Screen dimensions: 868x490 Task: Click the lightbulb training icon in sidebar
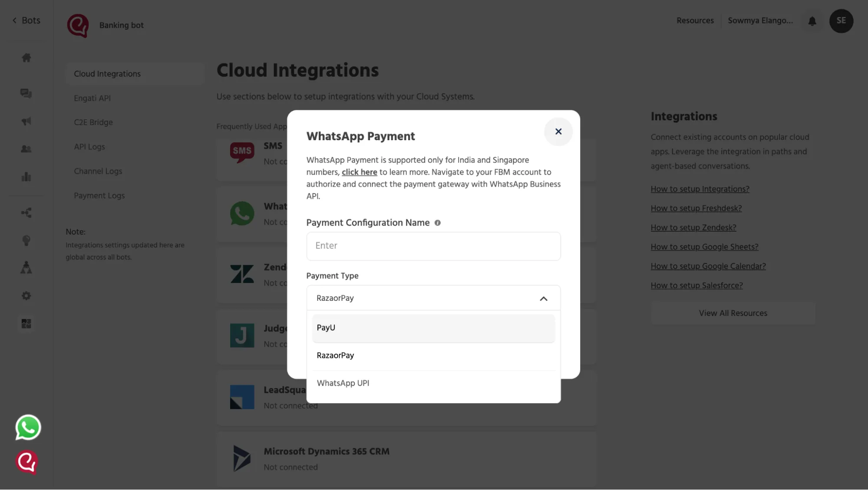(x=26, y=240)
